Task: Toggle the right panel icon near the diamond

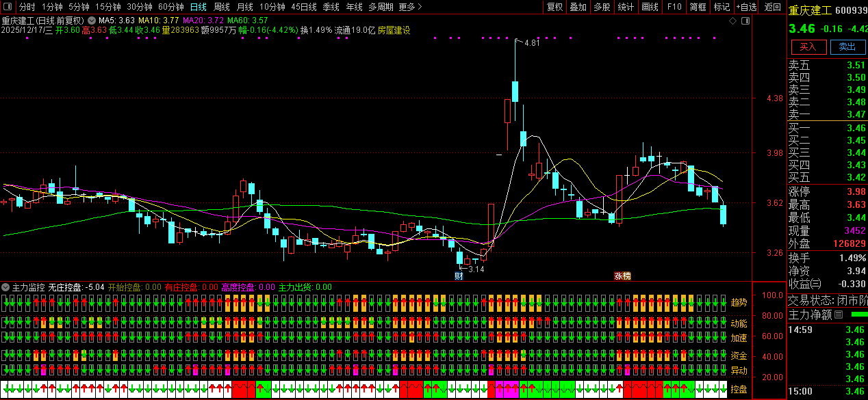Action: click(745, 21)
